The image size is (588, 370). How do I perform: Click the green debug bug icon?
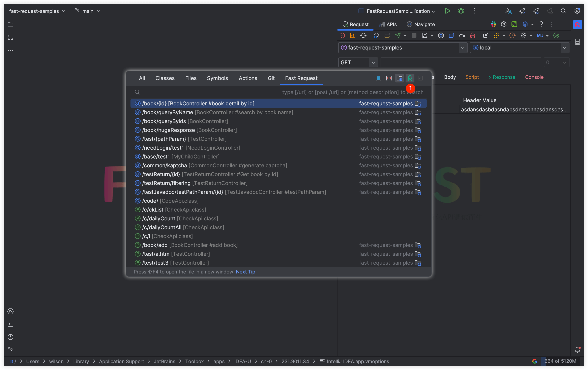(461, 11)
